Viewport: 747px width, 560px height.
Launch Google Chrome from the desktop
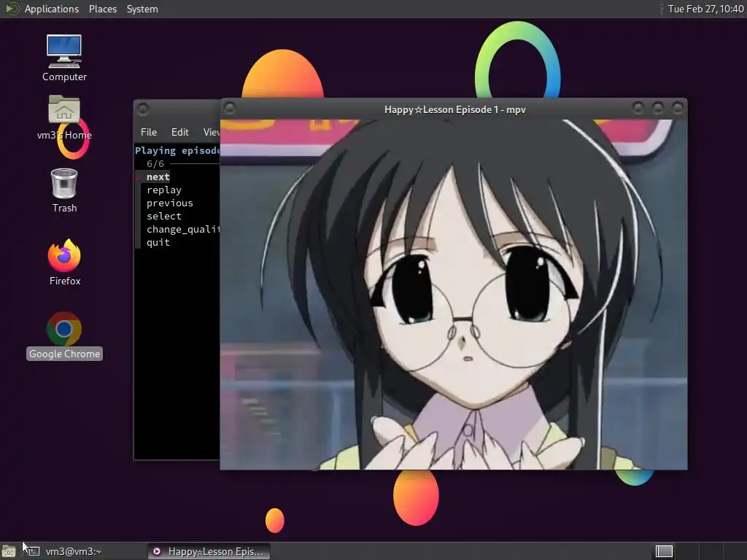[64, 335]
